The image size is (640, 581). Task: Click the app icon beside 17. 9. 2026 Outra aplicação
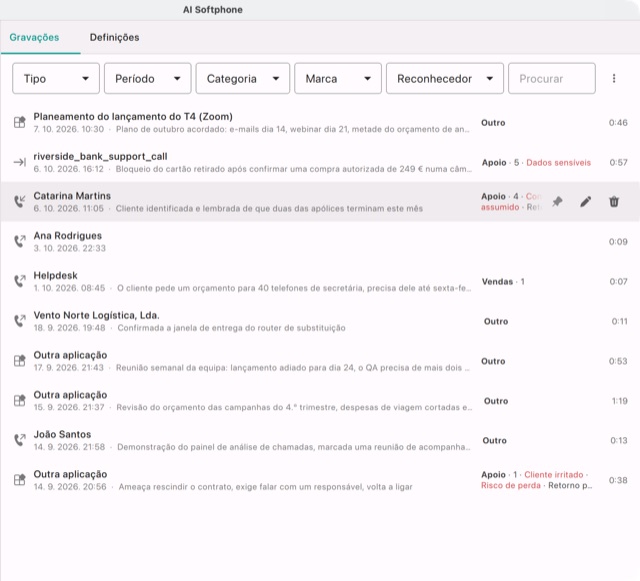(20, 361)
